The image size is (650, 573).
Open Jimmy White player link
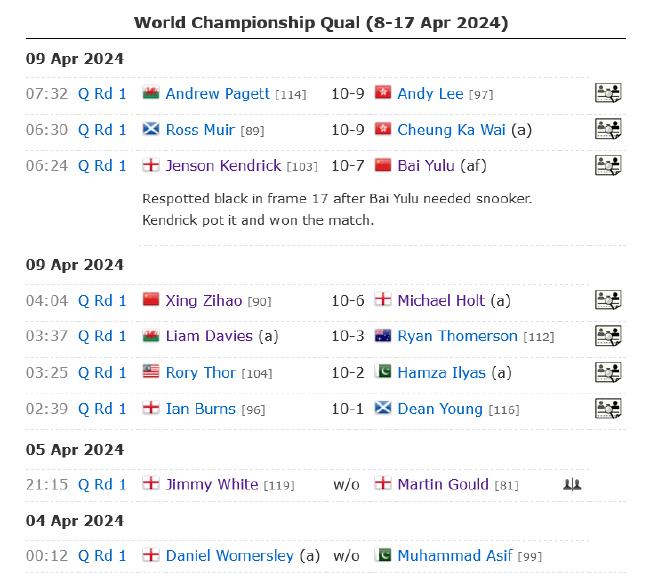212,484
